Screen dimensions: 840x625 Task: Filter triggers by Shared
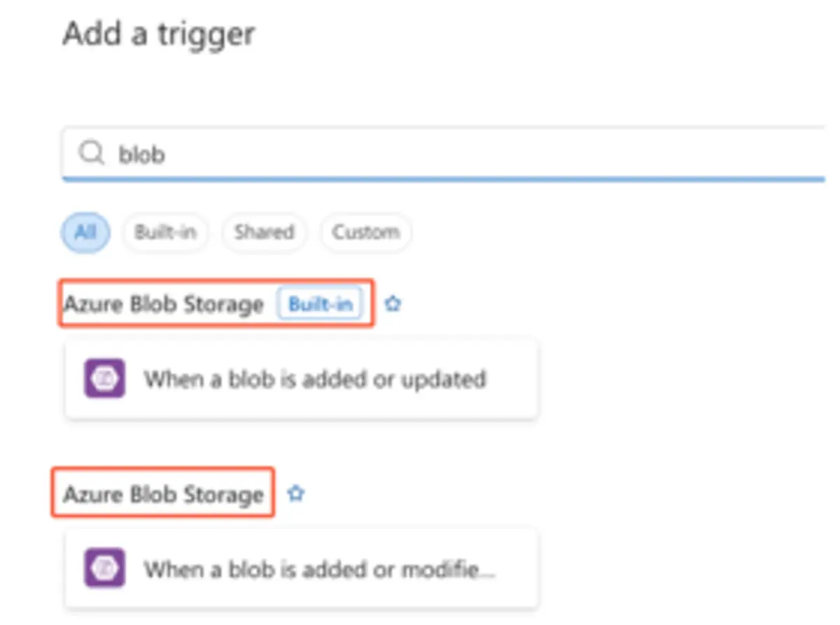click(x=264, y=232)
